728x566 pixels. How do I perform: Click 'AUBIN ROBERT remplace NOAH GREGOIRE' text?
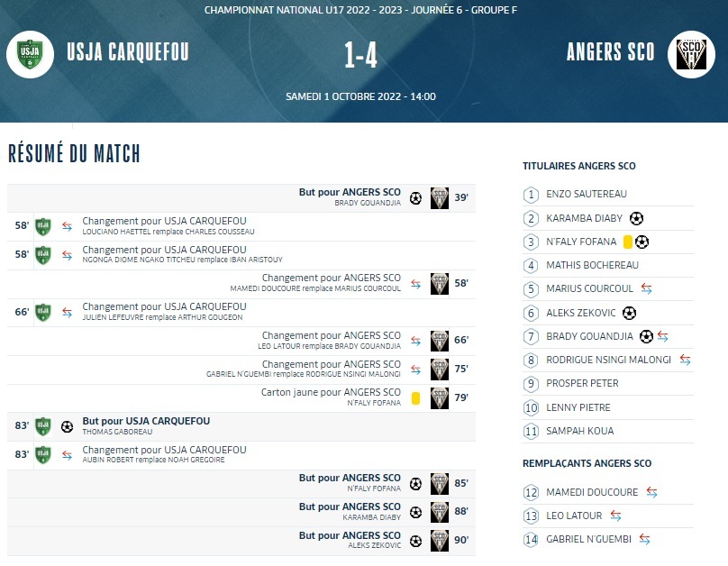(x=154, y=460)
